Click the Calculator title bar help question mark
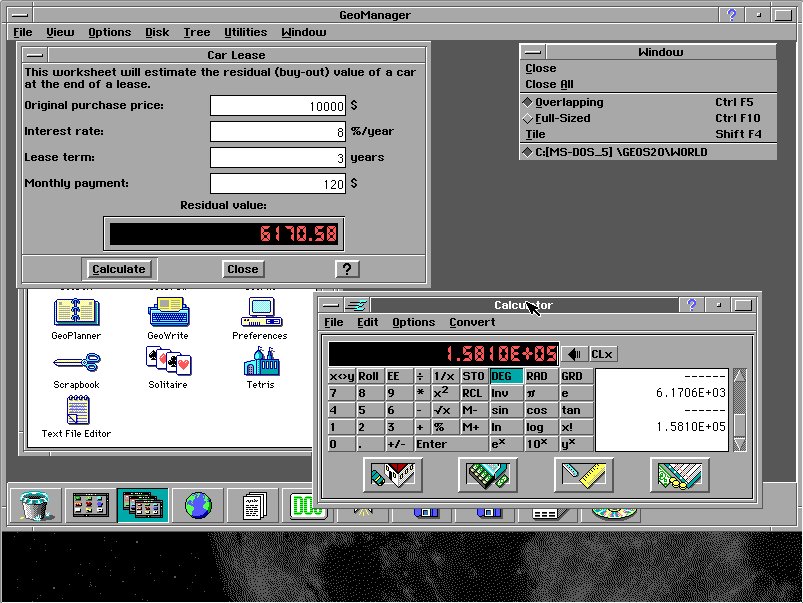 (691, 305)
